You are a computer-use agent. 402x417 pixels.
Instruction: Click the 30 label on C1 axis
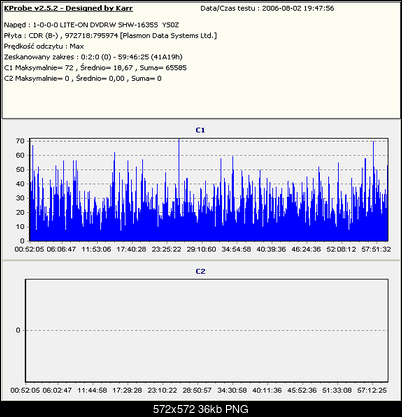tap(20, 198)
